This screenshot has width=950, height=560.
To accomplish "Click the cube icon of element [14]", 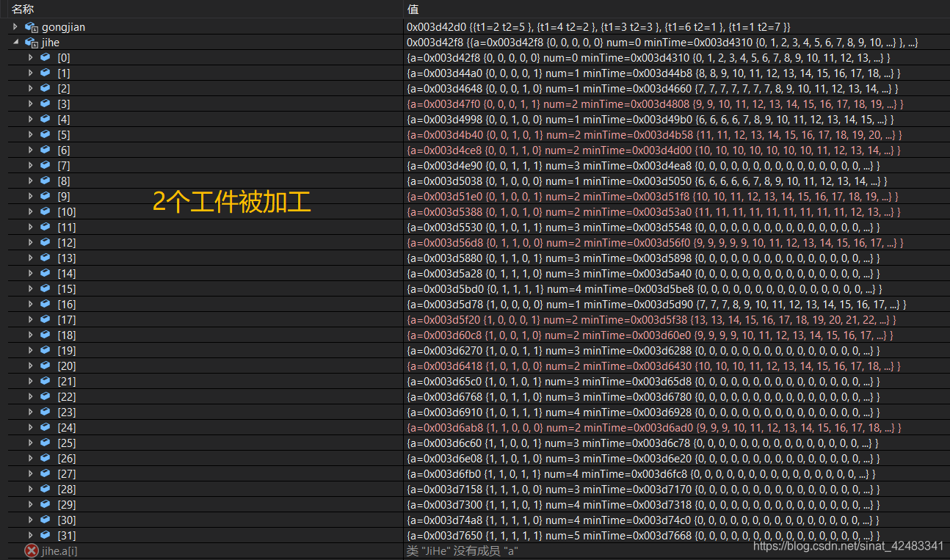I will coord(46,273).
